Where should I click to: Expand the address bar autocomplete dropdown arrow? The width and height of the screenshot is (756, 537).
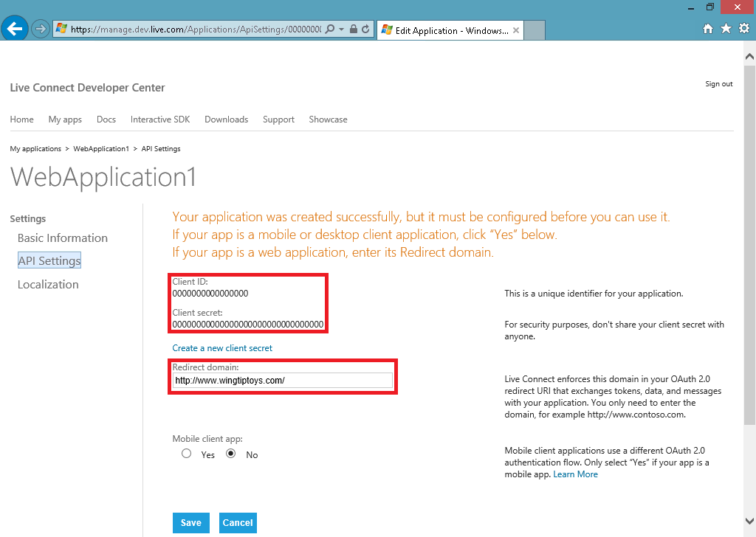tap(341, 30)
